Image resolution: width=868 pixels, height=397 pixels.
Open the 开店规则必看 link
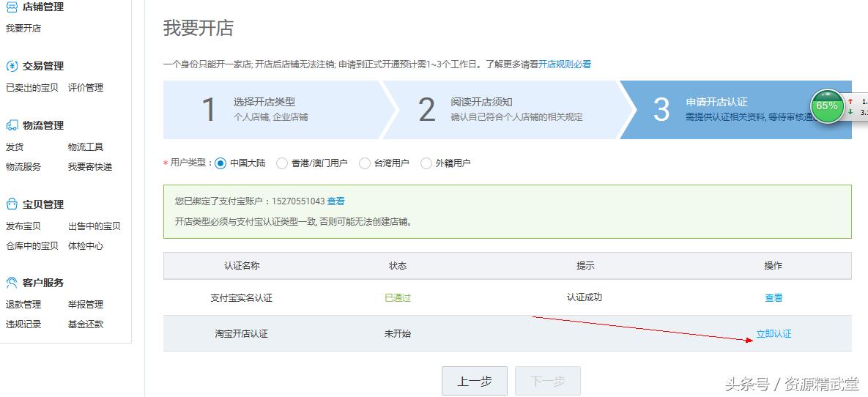(565, 64)
